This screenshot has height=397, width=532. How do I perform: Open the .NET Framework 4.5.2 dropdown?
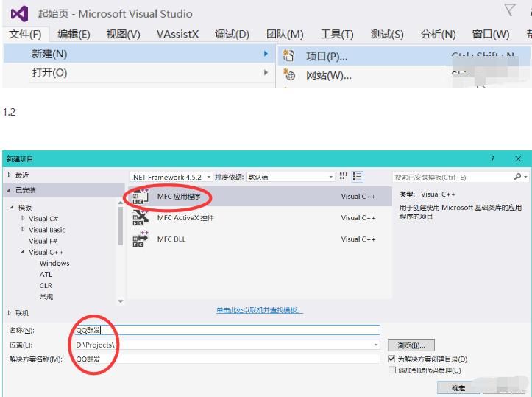[171, 177]
